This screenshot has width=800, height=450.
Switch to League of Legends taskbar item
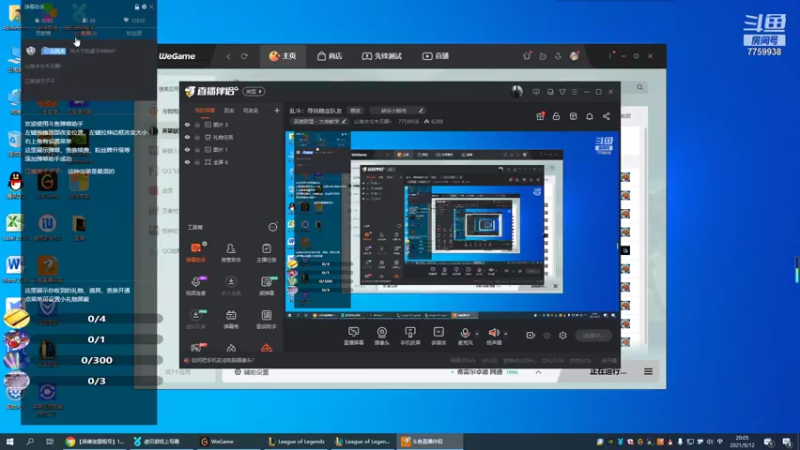297,441
